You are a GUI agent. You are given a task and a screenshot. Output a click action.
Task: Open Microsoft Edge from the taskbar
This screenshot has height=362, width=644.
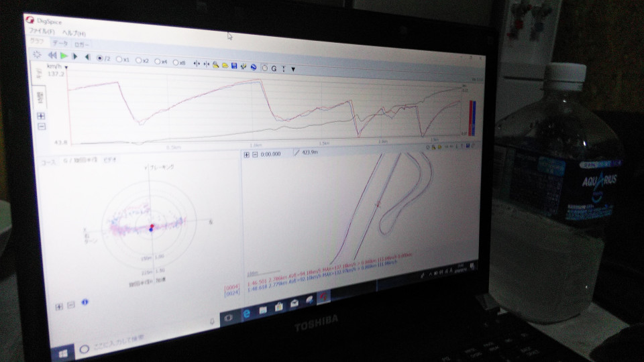[247, 314]
